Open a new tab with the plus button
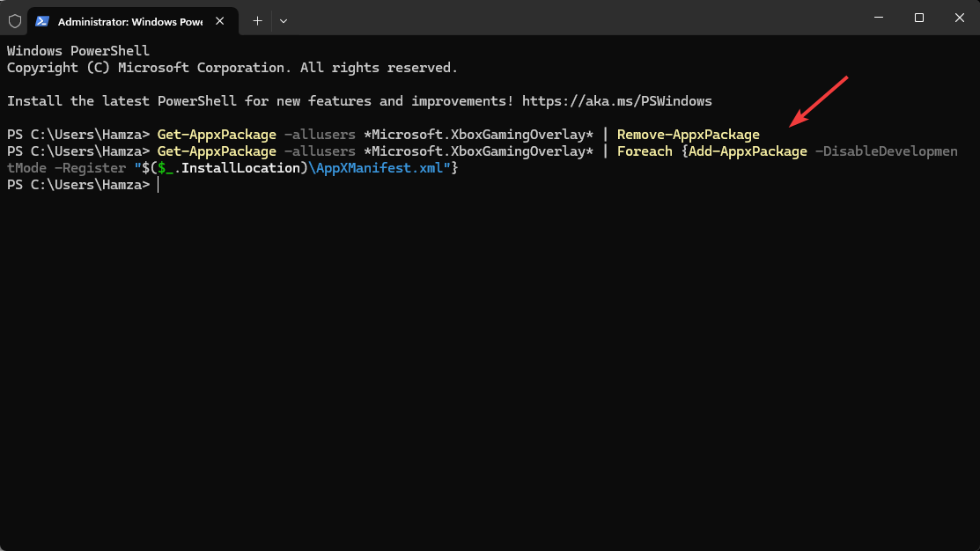 [x=257, y=20]
